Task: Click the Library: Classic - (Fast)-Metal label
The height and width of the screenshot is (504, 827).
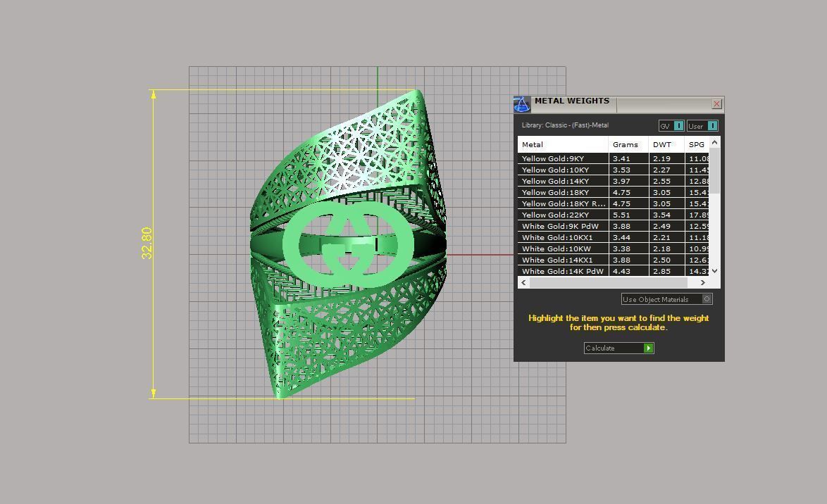Action: click(x=565, y=125)
